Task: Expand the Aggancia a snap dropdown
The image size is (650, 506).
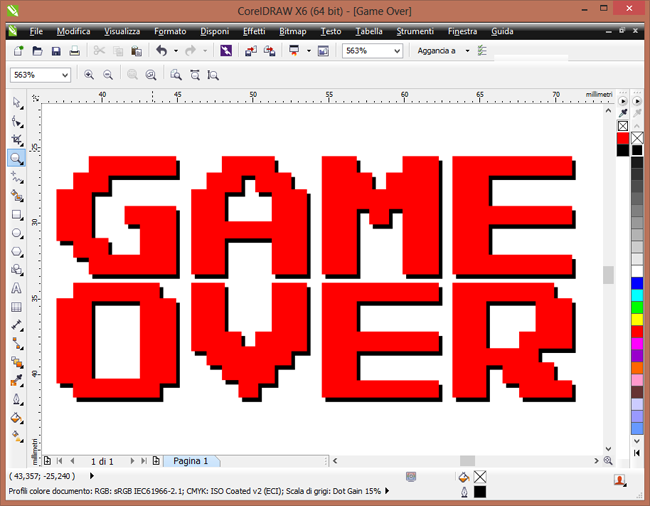Action: [x=467, y=51]
